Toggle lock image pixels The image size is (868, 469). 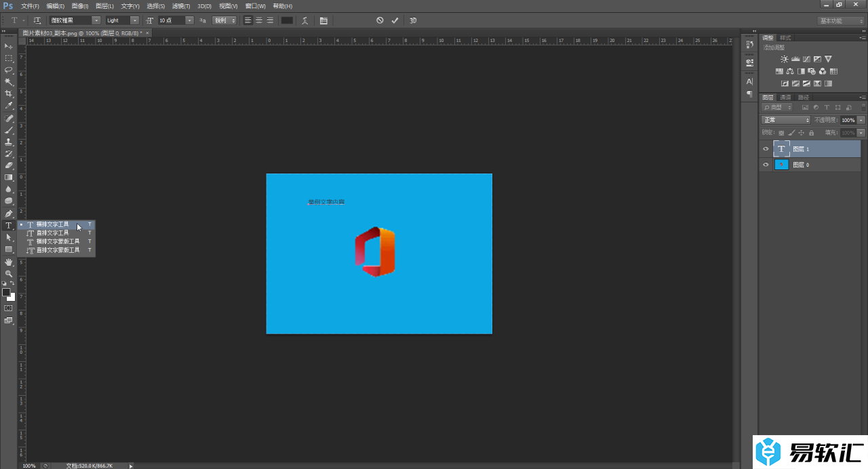tap(791, 133)
